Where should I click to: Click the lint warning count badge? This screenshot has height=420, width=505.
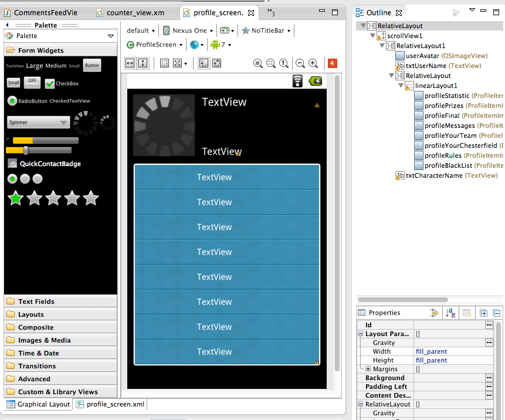(x=333, y=63)
